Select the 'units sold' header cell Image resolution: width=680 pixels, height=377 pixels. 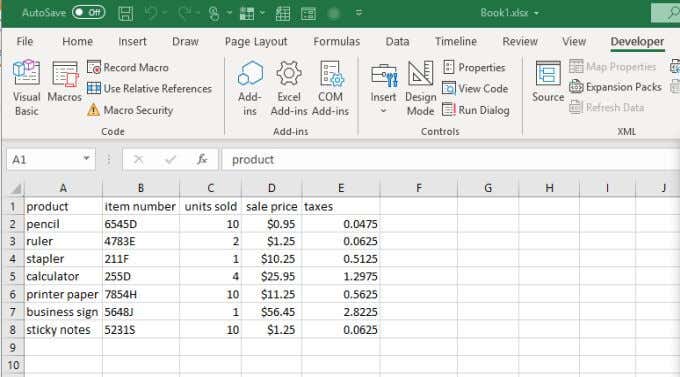coord(210,206)
